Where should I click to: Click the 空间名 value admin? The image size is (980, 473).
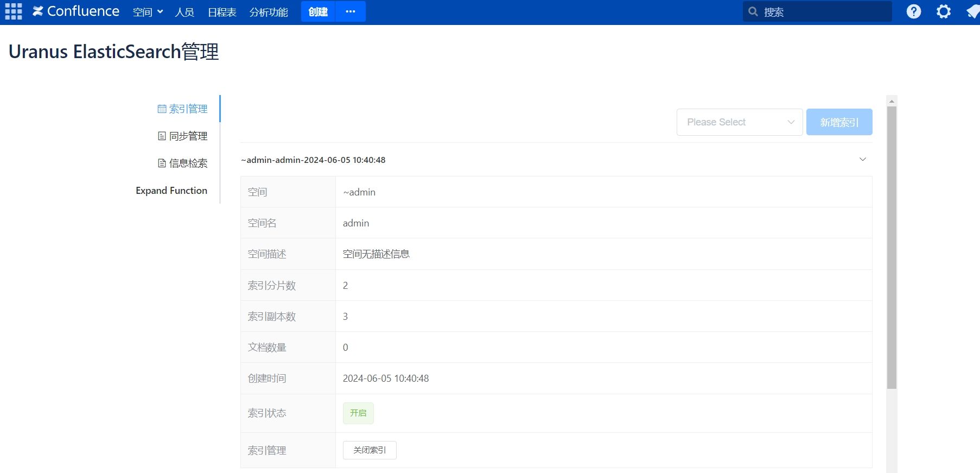pos(356,223)
